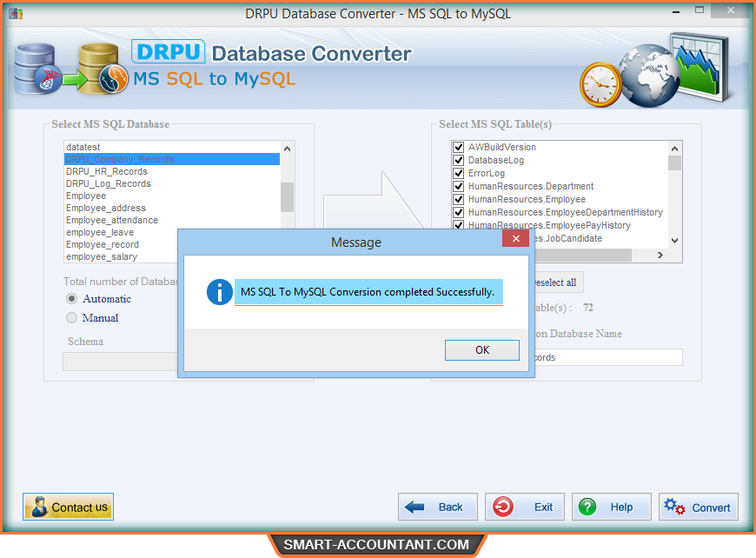Click the MySQL gold database cylinder icon

(x=103, y=69)
